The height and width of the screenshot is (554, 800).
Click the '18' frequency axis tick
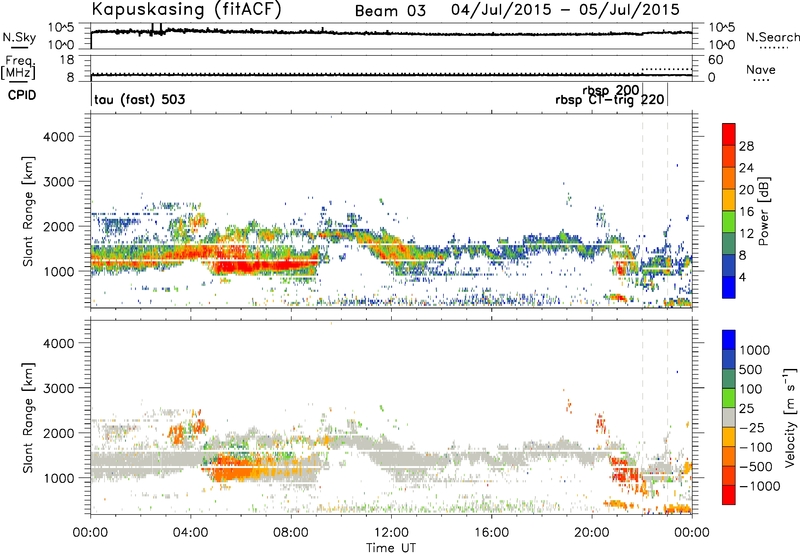coord(67,60)
